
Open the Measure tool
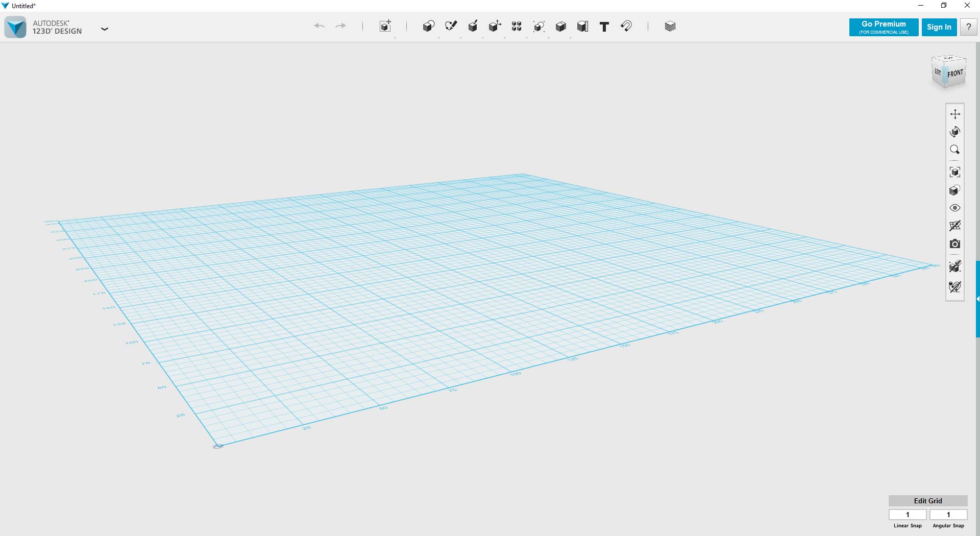[x=583, y=26]
